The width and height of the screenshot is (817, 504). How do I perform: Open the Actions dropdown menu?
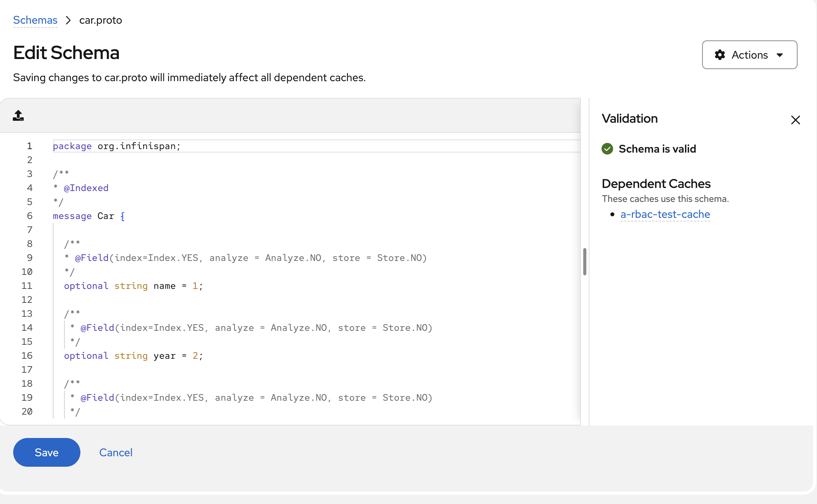749,55
